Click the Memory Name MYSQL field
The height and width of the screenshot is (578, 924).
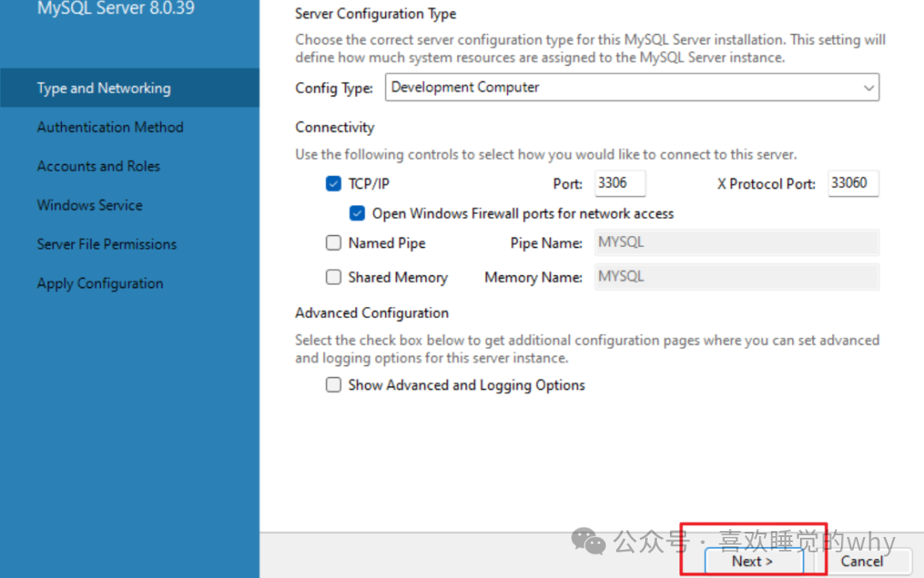coord(737,276)
